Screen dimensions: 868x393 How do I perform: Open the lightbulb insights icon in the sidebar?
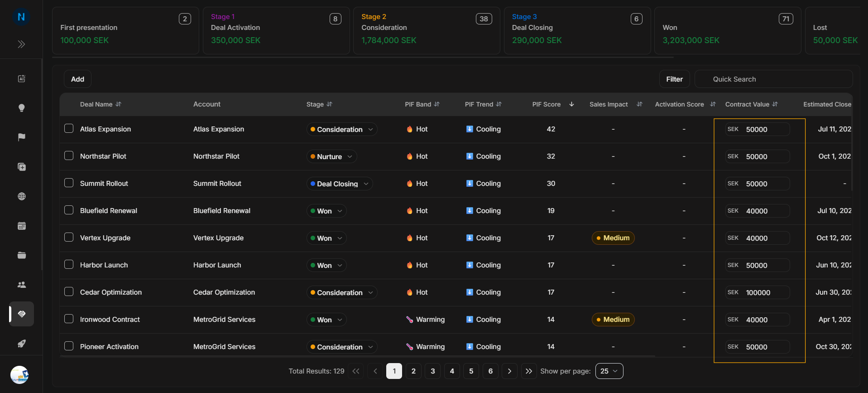click(21, 108)
